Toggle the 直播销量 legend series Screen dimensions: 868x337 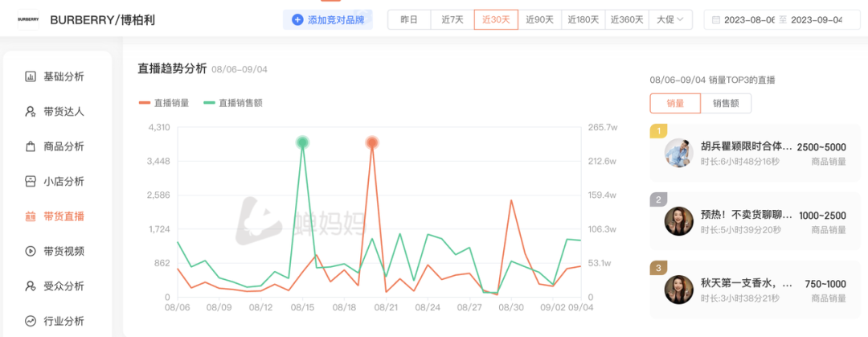point(164,103)
